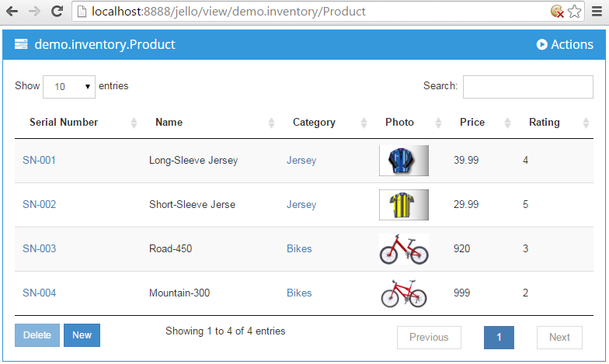Select page 1 in pagination
Image resolution: width=609 pixels, height=364 pixels.
pyautogui.click(x=499, y=338)
